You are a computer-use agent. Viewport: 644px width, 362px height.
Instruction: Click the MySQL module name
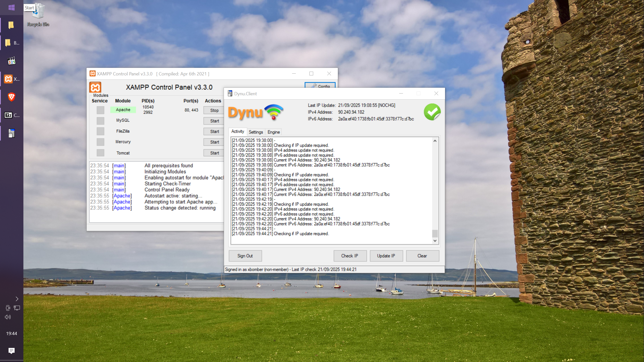(x=123, y=120)
